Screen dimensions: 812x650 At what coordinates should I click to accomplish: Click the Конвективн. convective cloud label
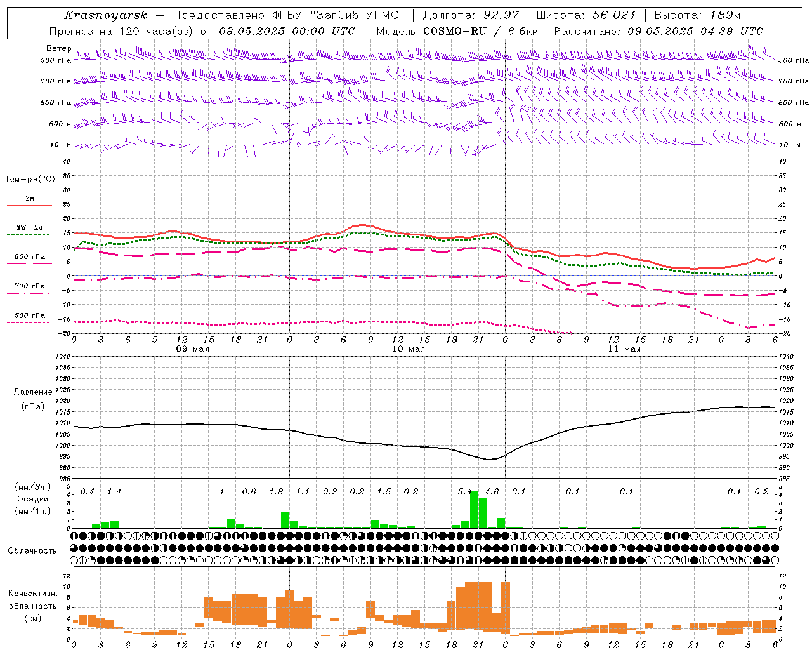pos(32,594)
